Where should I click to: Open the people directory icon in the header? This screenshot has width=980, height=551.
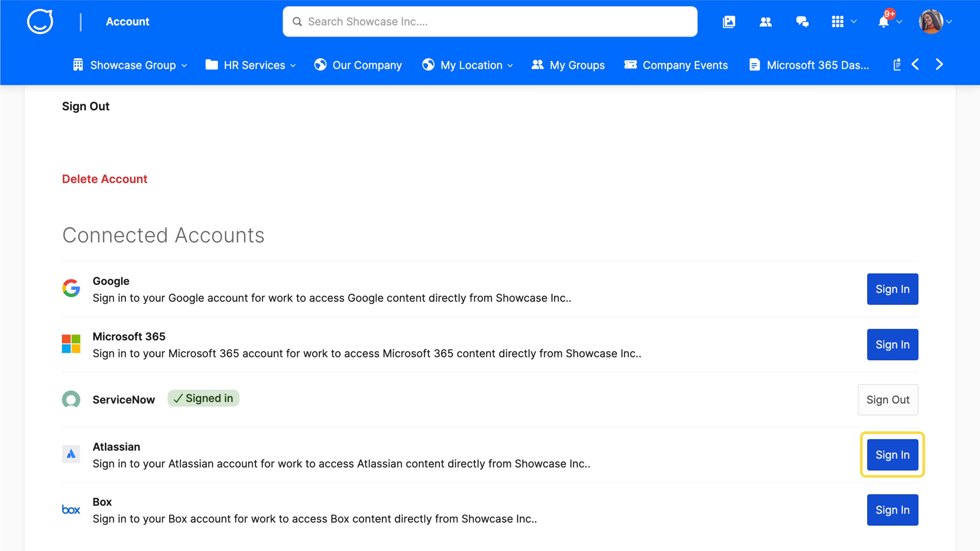pyautogui.click(x=765, y=22)
